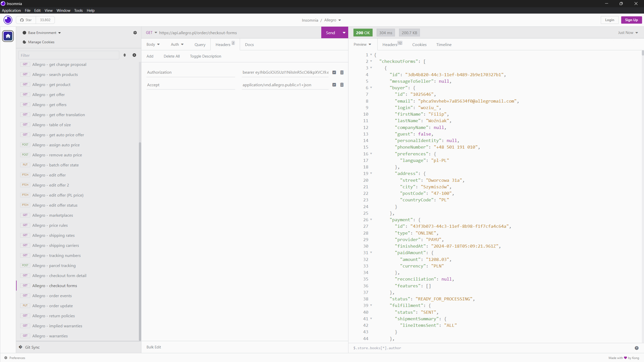The image size is (644, 362).
Task: Click the 200 OK status badge
Action: coord(363,33)
